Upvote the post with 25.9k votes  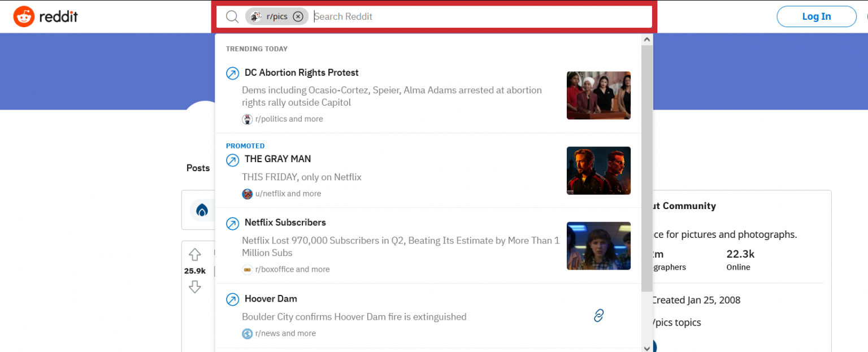194,255
